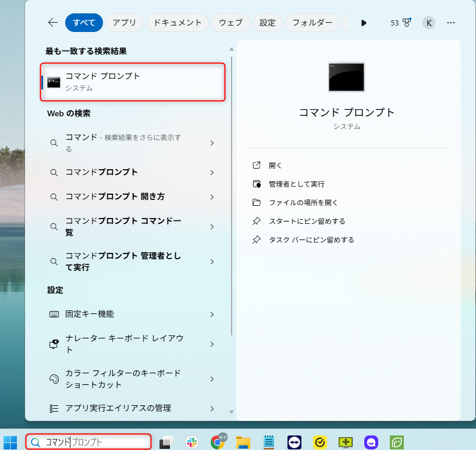
Task: Click the results list scrollbar thumb
Action: tap(232, 195)
